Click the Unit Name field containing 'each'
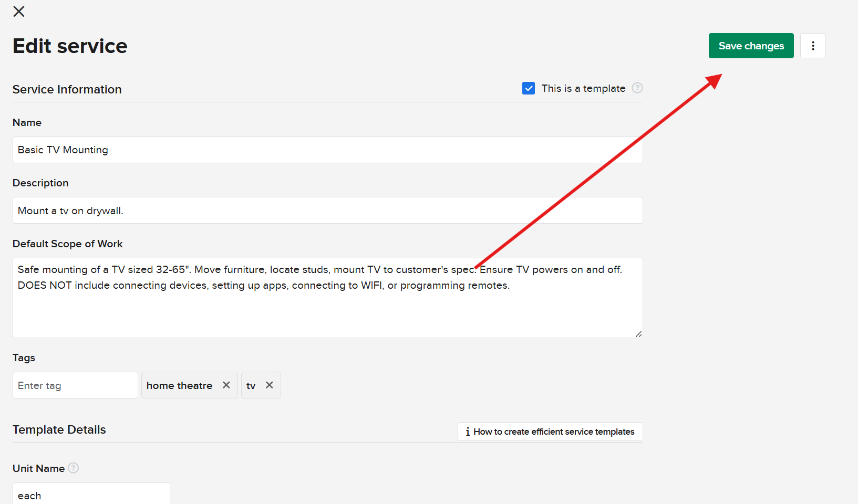The image size is (858, 504). coord(91,495)
